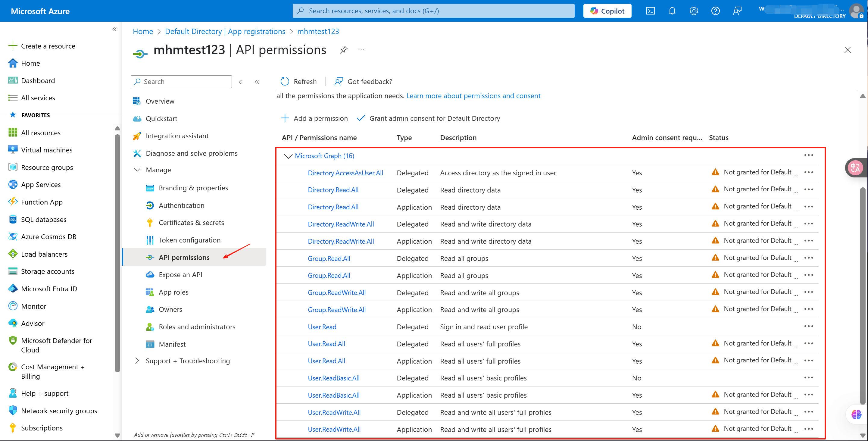868x441 pixels.
Task: Open the Manifest page
Action: pyautogui.click(x=172, y=344)
